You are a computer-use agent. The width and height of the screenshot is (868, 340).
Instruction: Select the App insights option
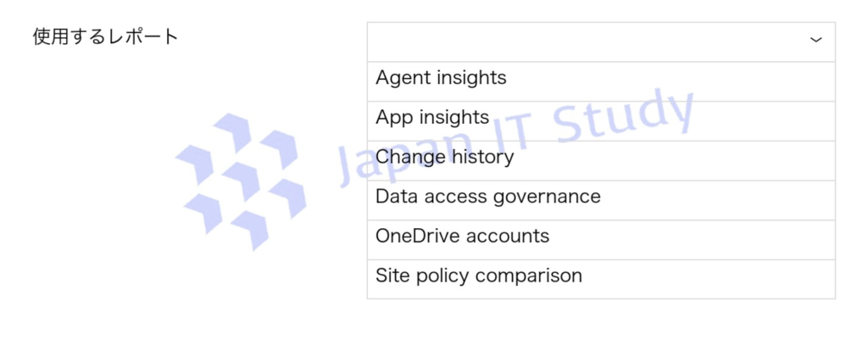click(432, 118)
